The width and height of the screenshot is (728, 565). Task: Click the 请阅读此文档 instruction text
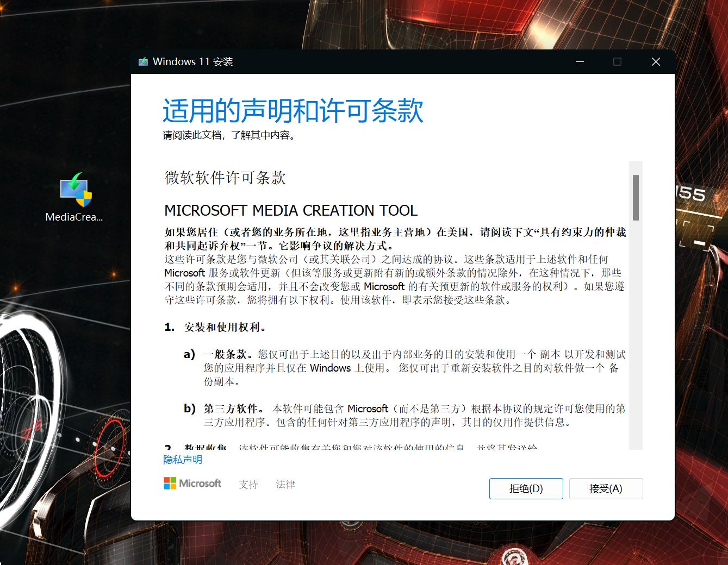click(229, 136)
